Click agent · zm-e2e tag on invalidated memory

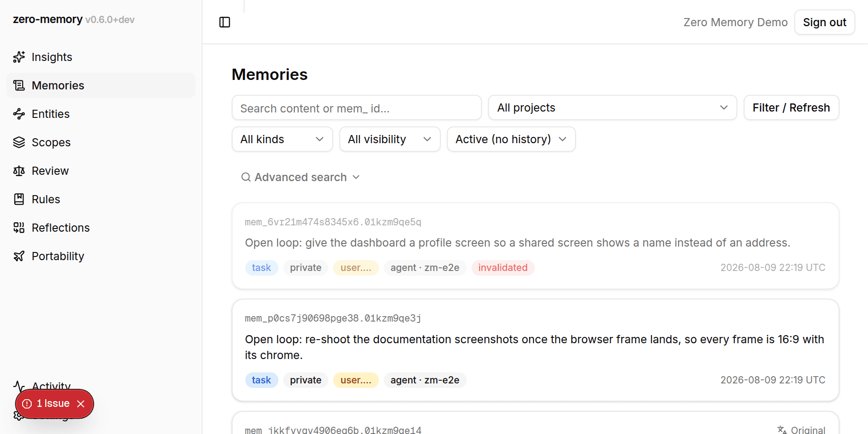point(425,268)
